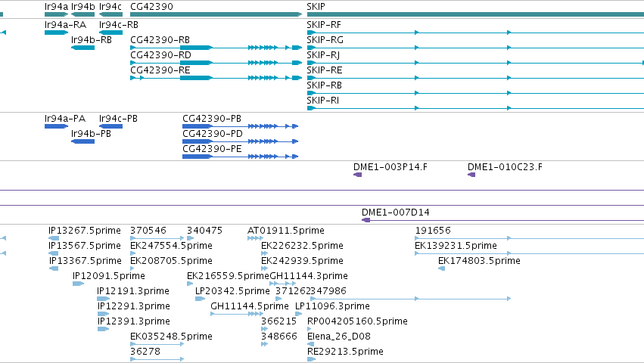Click feature 340475
The image size is (644, 363).
pos(190,238)
